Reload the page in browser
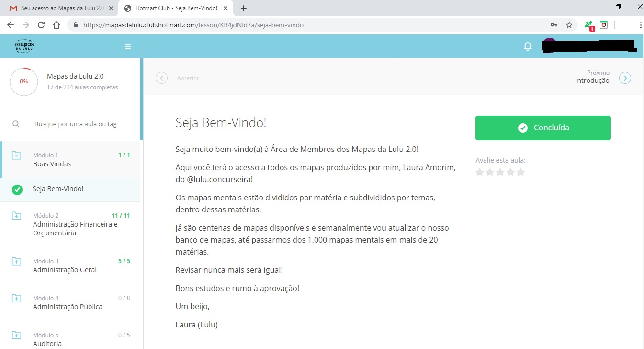The width and height of the screenshot is (644, 349). [41, 25]
